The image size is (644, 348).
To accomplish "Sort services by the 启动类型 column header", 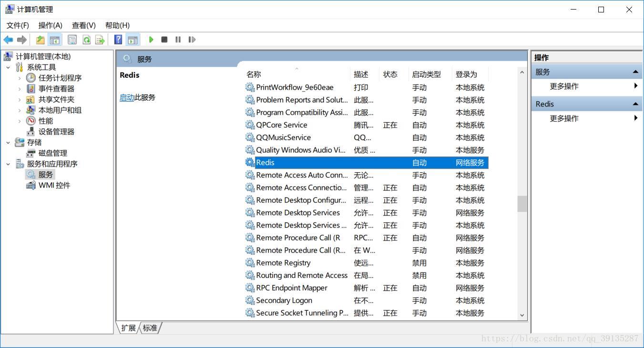I will coord(430,74).
